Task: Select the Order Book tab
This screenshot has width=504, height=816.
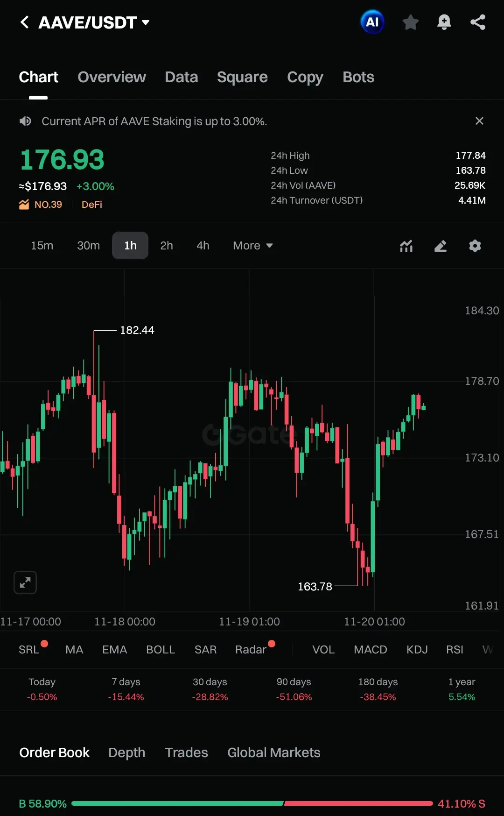Action: click(x=54, y=752)
